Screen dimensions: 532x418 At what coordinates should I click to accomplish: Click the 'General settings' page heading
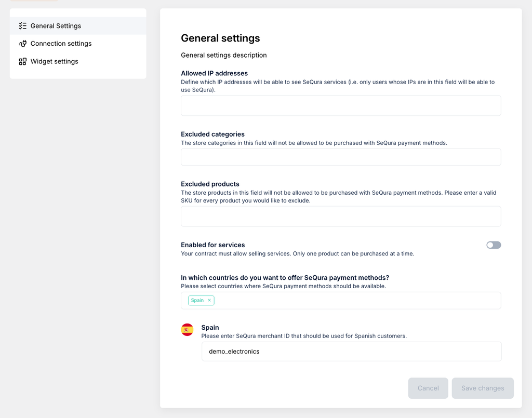(x=220, y=38)
